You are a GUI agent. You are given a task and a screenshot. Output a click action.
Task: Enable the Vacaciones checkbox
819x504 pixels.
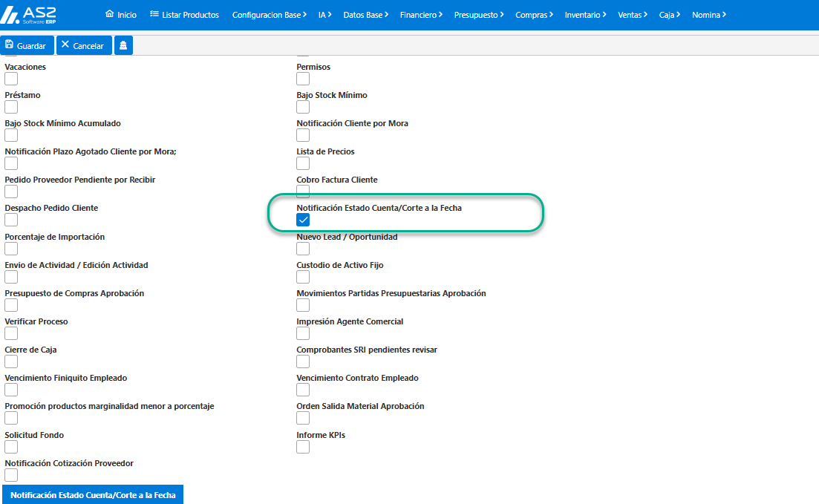tap(11, 79)
